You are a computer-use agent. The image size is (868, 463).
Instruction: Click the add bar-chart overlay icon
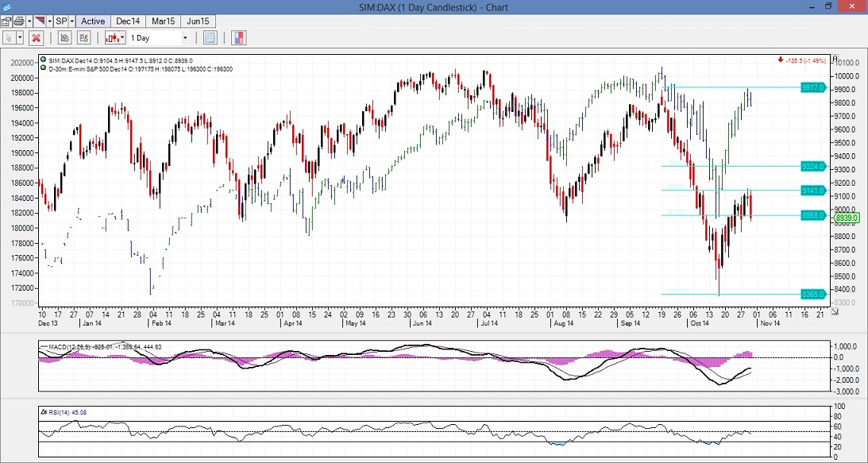pos(84,38)
